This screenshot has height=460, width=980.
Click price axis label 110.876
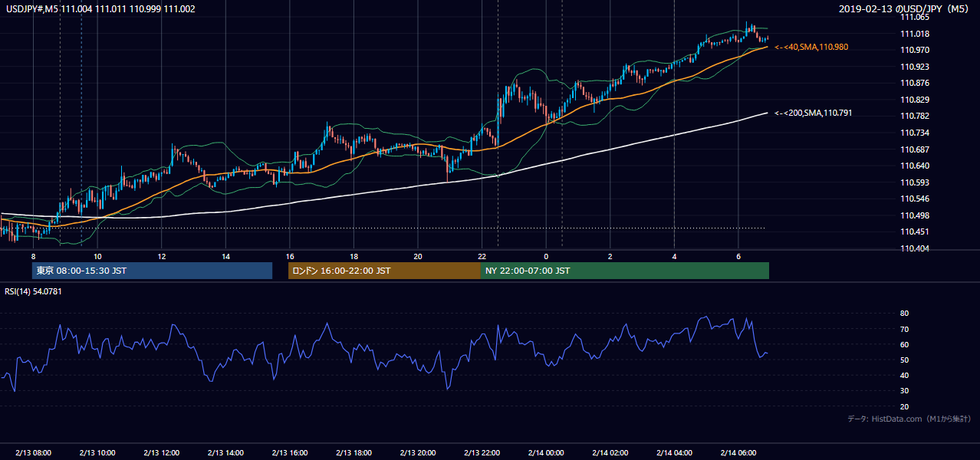pyautogui.click(x=914, y=83)
